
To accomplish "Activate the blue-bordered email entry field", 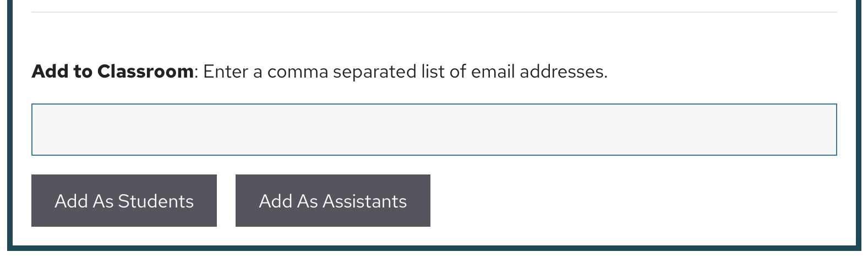I will 434,130.
